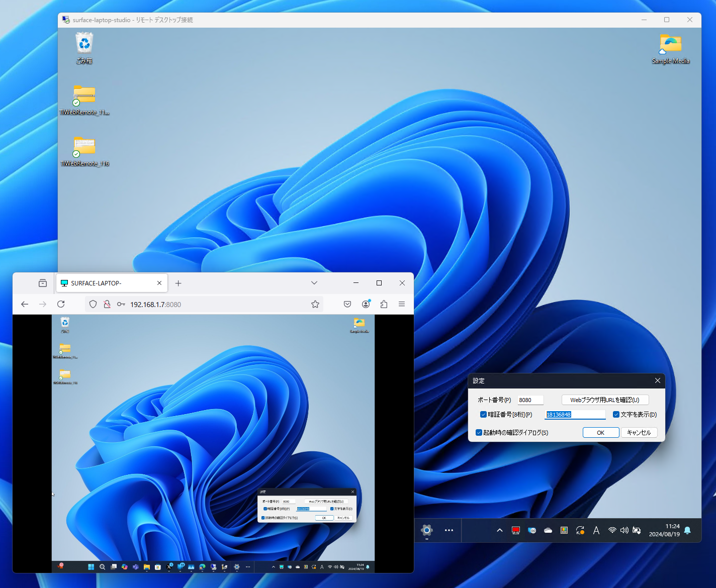716x588 pixels.
Task: Open the OneDrive cloud tray icon
Action: (548, 530)
